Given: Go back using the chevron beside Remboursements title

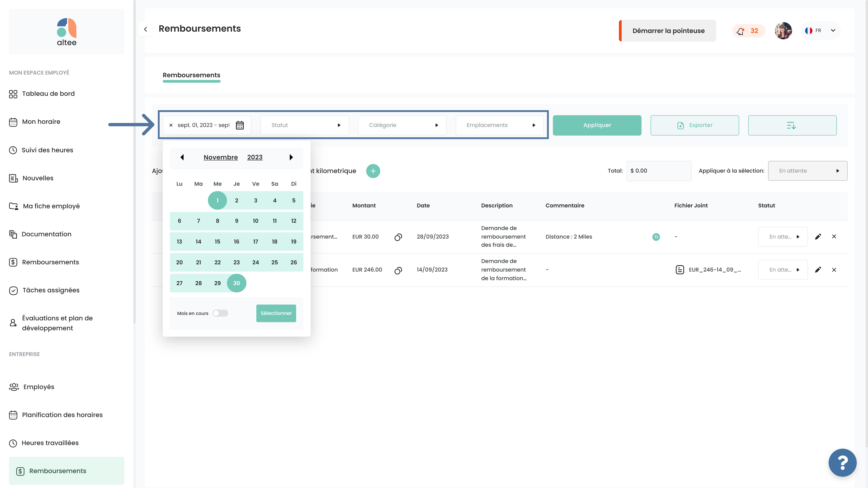Looking at the screenshot, I should click(145, 29).
